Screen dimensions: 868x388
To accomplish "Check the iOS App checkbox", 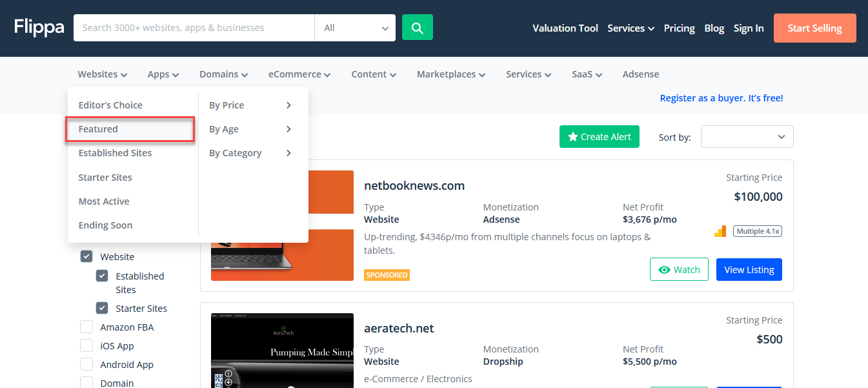I will click(x=86, y=345).
